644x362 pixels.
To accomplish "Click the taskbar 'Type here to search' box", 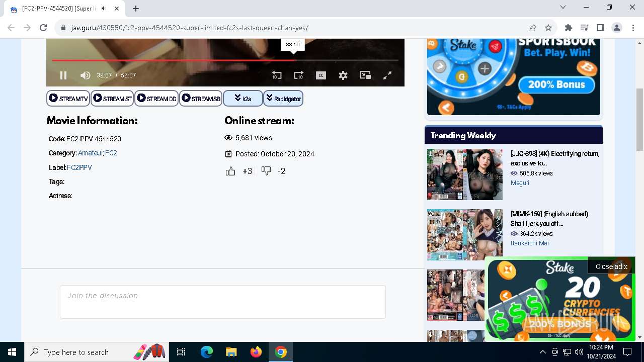I will tap(97, 352).
